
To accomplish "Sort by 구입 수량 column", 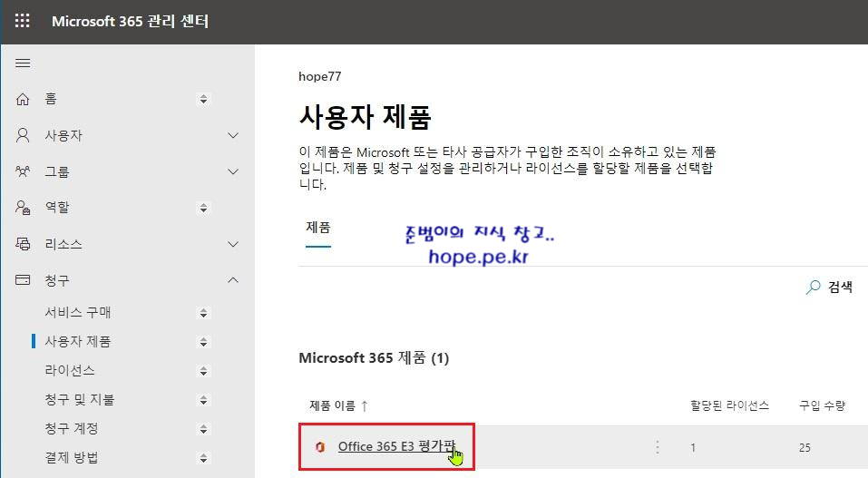I will (x=822, y=406).
